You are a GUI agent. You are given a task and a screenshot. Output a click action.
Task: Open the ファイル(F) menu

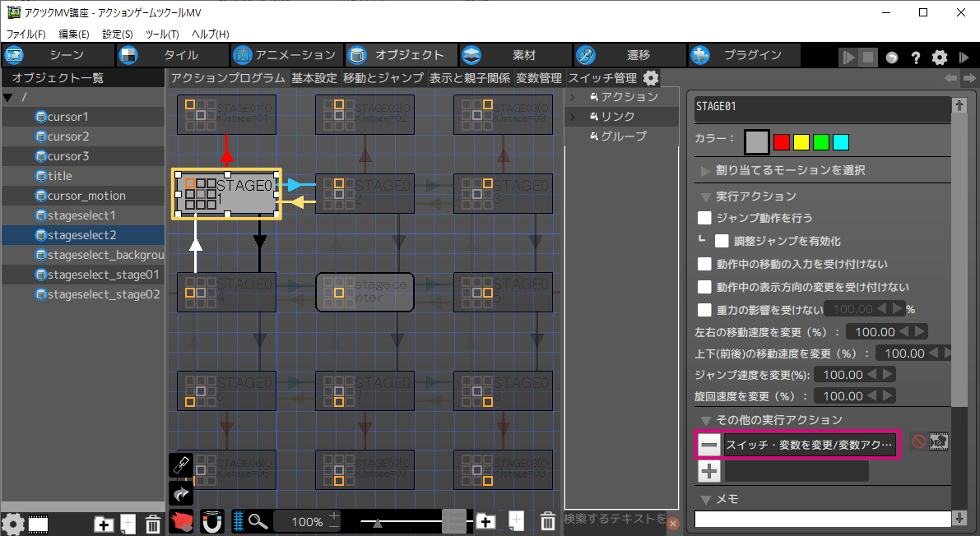(x=26, y=35)
